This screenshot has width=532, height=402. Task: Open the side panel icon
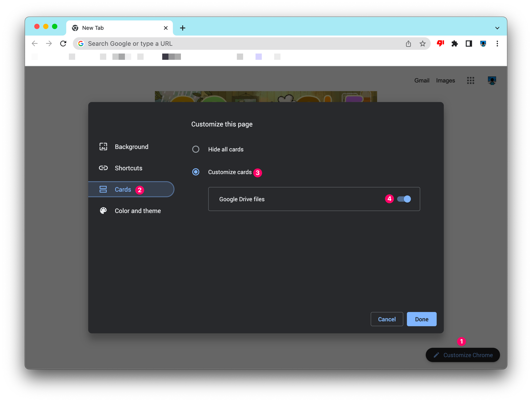tap(469, 44)
